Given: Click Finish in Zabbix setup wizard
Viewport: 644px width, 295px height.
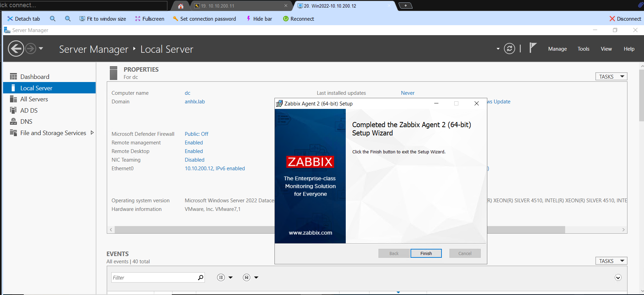Looking at the screenshot, I should (x=426, y=253).
